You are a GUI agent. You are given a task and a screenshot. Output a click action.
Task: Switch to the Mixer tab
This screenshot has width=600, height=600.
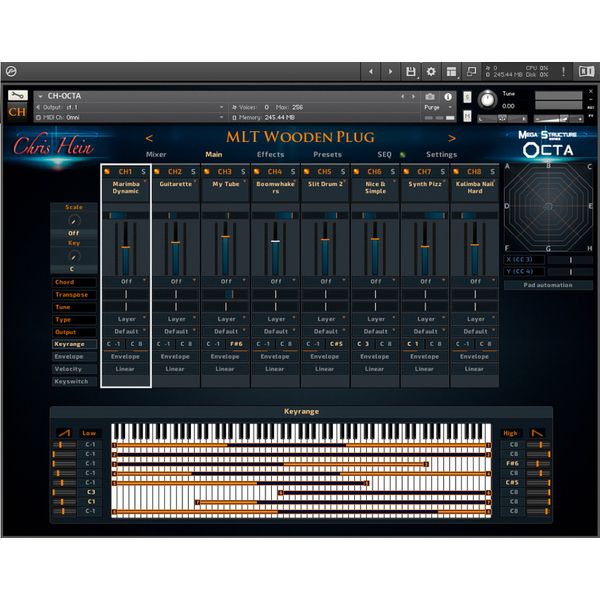[x=156, y=155]
